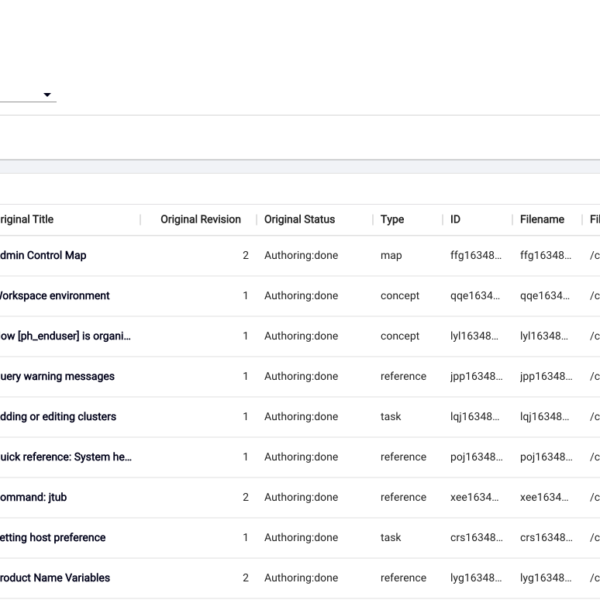This screenshot has width=600, height=600.
Task: Select the Workspace environment row title
Action: (54, 295)
